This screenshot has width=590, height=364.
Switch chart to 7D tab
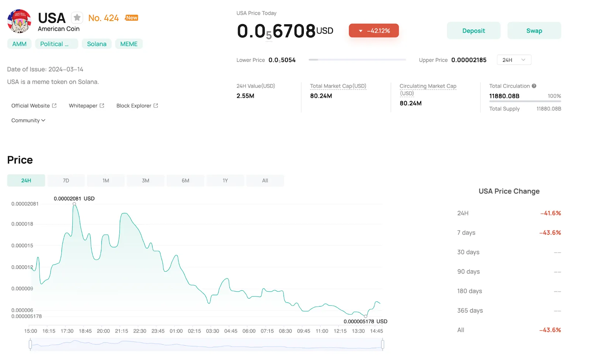66,181
